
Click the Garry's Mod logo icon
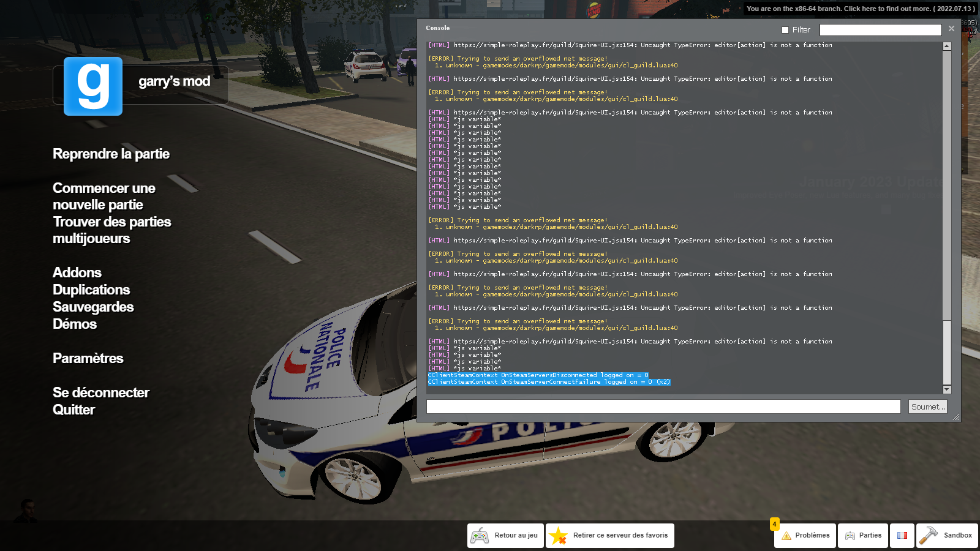pyautogui.click(x=93, y=86)
